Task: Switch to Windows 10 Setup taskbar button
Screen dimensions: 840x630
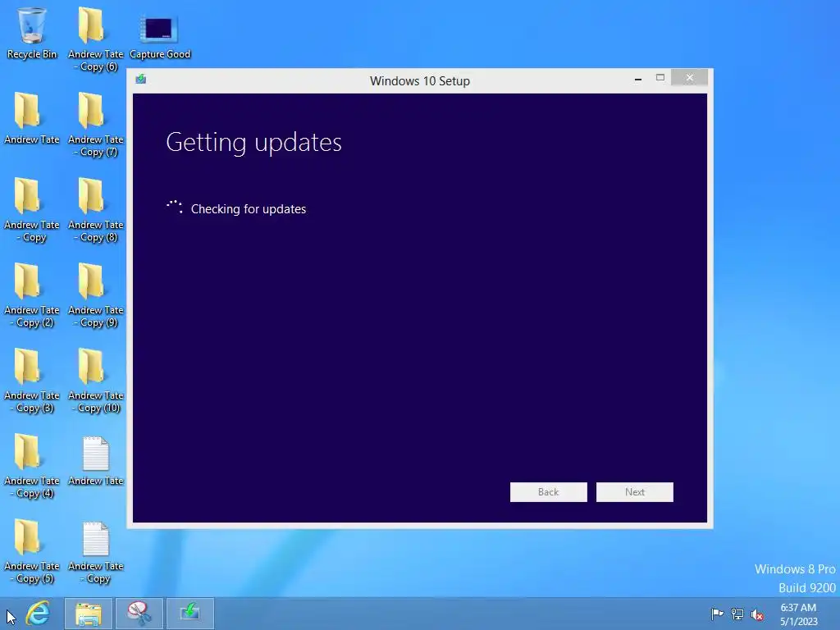Action: (x=190, y=614)
